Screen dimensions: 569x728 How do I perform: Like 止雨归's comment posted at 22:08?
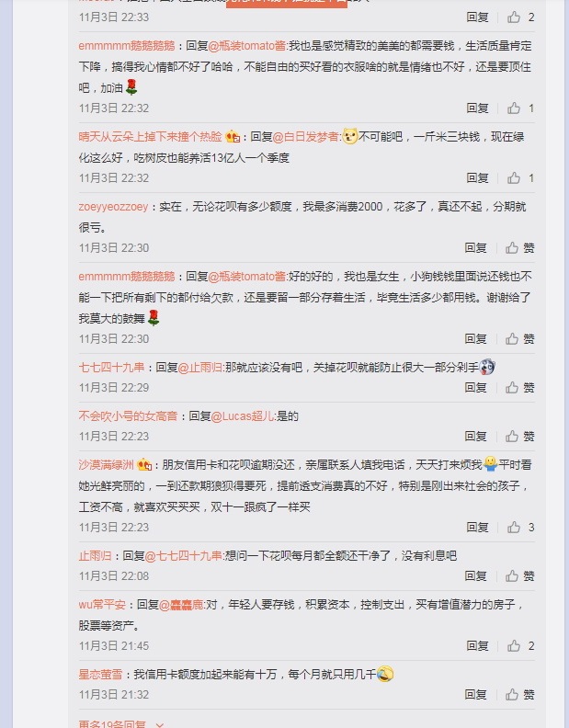click(x=519, y=576)
